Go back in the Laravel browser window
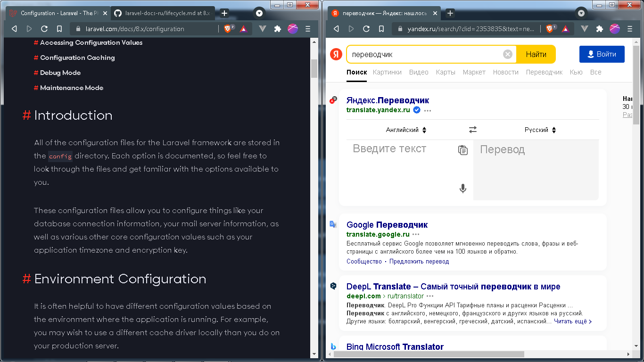644x362 pixels. pyautogui.click(x=14, y=29)
